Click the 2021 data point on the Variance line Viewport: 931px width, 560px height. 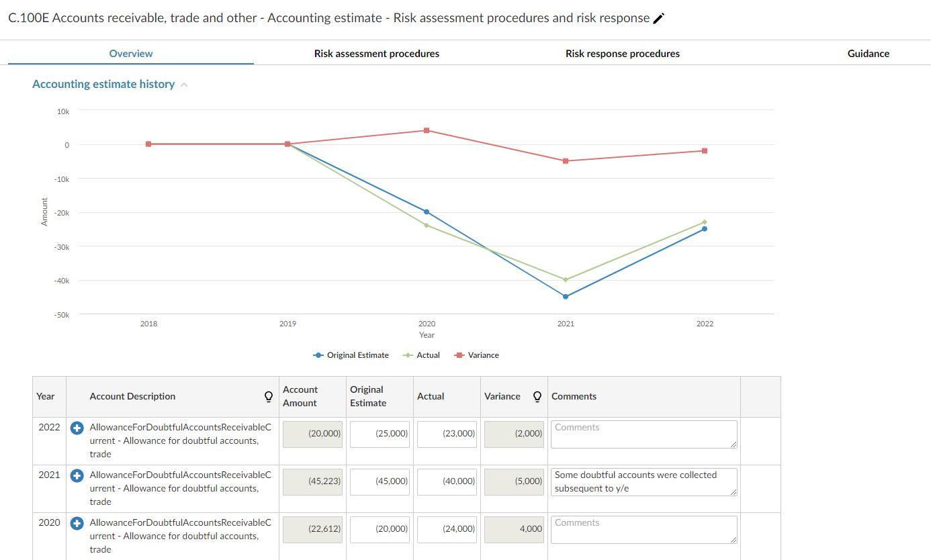click(566, 161)
